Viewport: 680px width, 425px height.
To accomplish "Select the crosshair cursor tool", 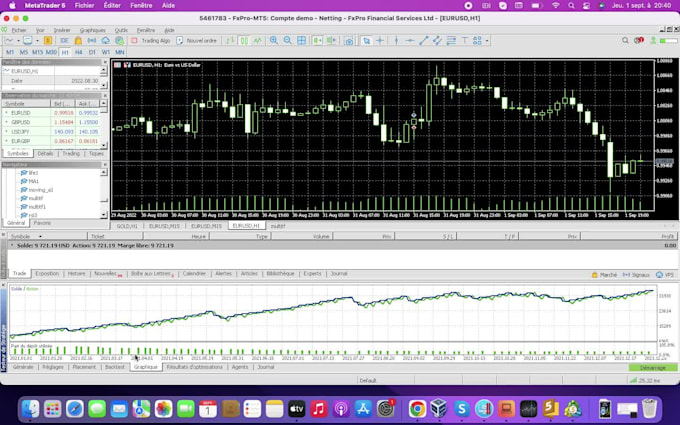I will [380, 40].
